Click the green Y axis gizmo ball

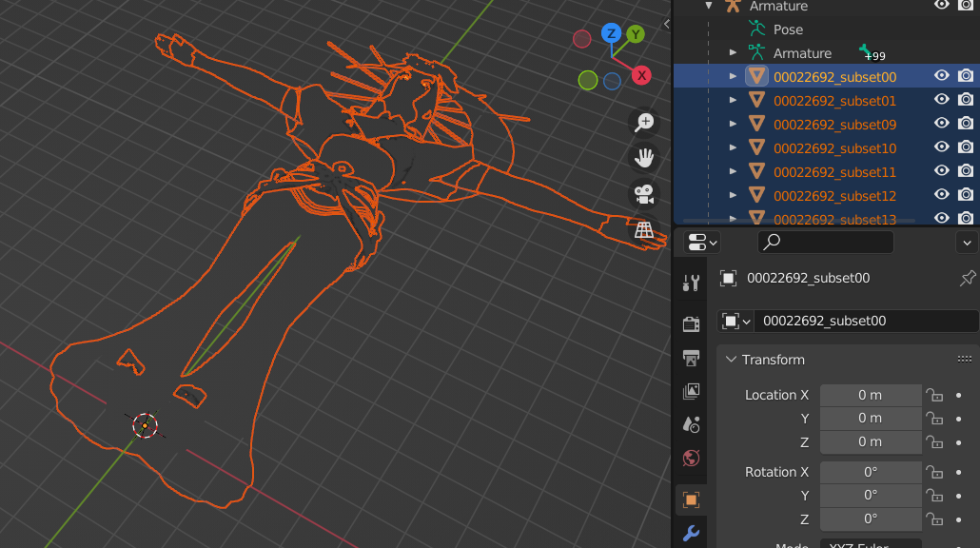coord(636,34)
